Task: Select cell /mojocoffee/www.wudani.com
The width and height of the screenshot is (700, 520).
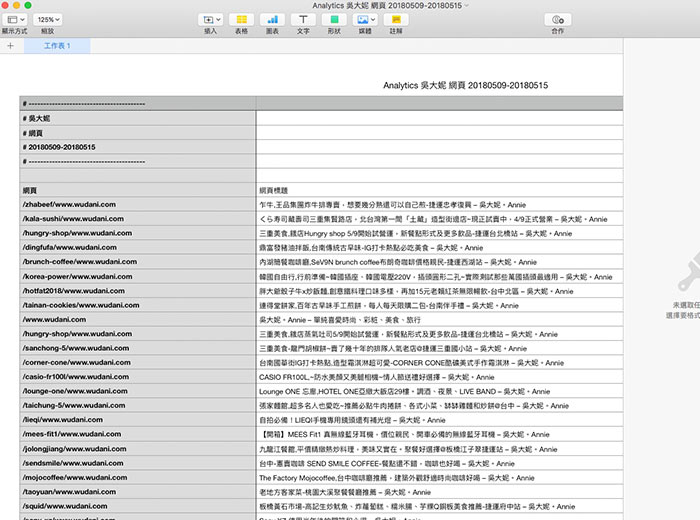Action: click(138, 477)
